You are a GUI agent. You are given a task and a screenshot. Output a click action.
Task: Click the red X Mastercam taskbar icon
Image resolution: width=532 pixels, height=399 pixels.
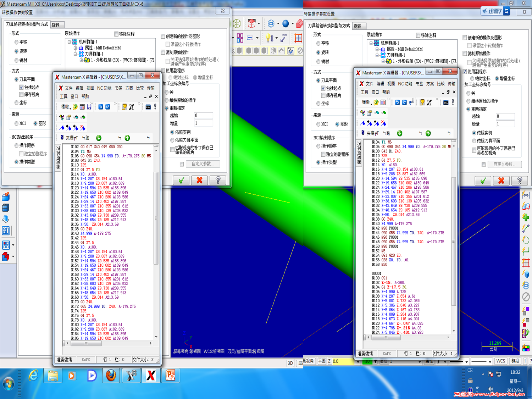151,375
